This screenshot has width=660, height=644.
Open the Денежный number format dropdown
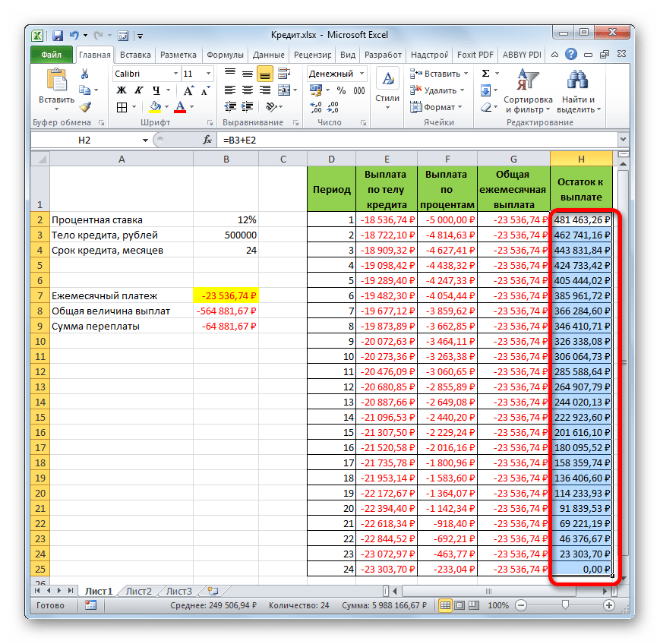[x=362, y=74]
